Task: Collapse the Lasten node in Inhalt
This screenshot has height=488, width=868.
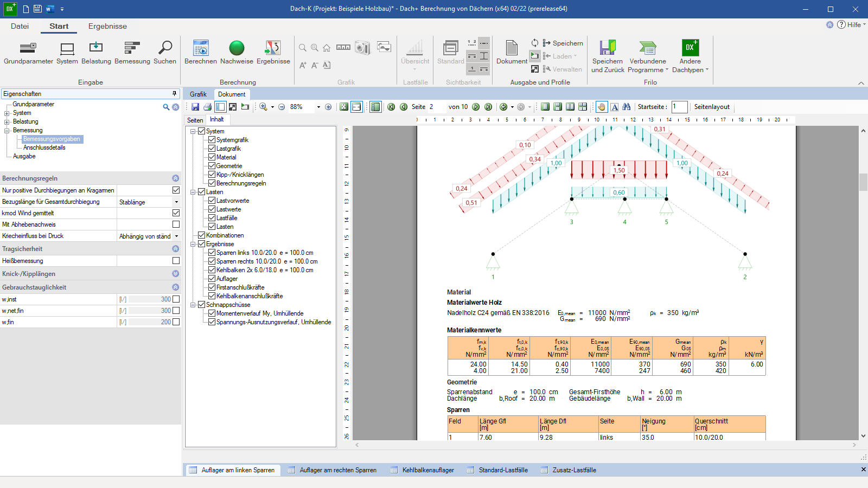Action: tap(193, 192)
